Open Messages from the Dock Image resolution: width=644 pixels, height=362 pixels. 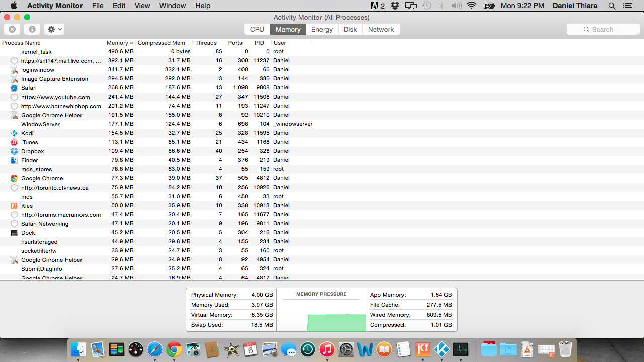(x=289, y=349)
